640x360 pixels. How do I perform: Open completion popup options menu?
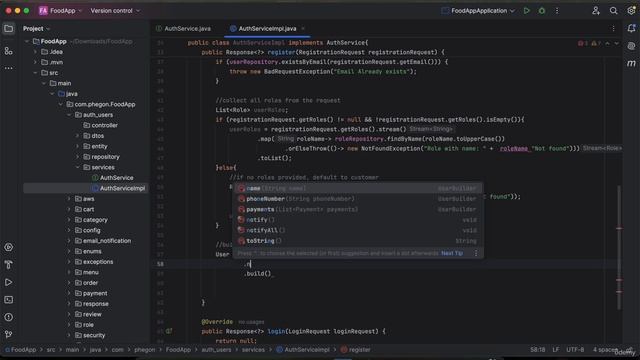tap(476, 253)
